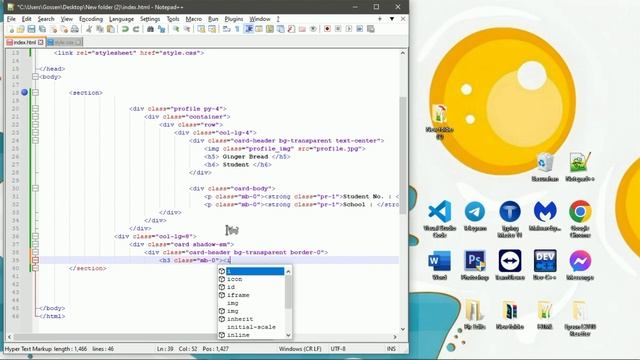Collapse the container div fold marker

(36, 117)
